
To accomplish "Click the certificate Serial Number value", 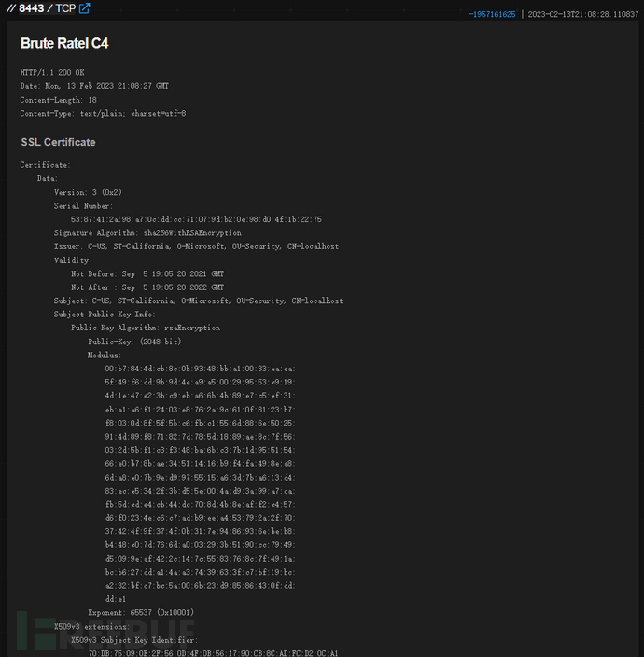I will [x=195, y=219].
